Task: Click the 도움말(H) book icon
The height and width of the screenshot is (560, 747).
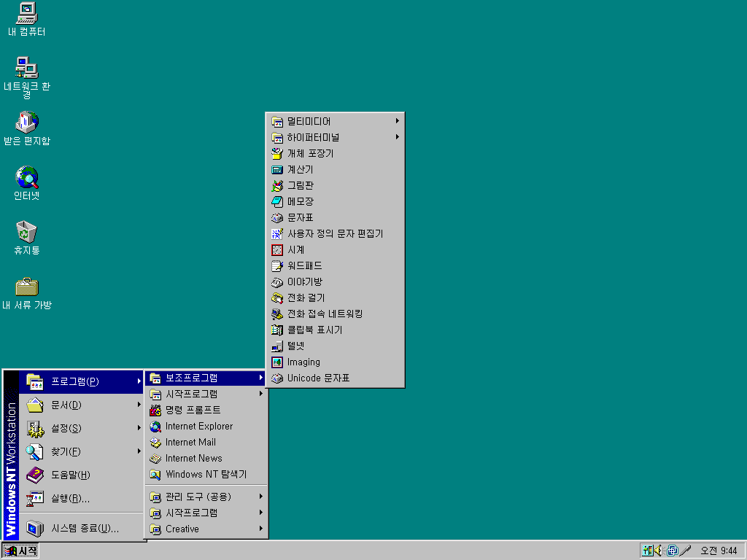Action: click(x=35, y=475)
